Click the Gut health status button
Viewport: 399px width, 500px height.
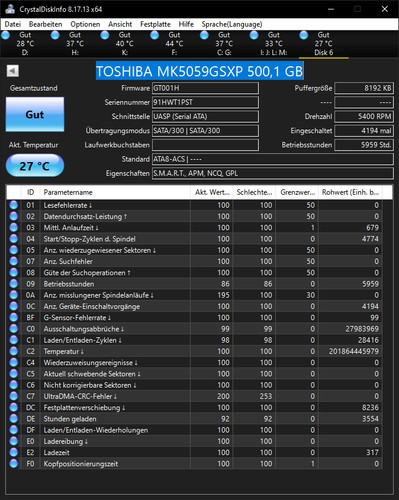pyautogui.click(x=35, y=114)
